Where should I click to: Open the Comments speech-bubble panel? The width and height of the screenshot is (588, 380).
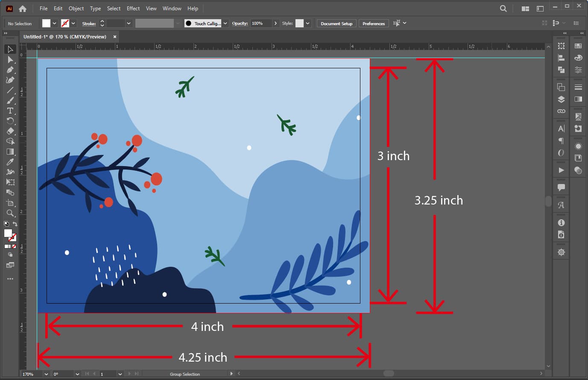click(561, 187)
